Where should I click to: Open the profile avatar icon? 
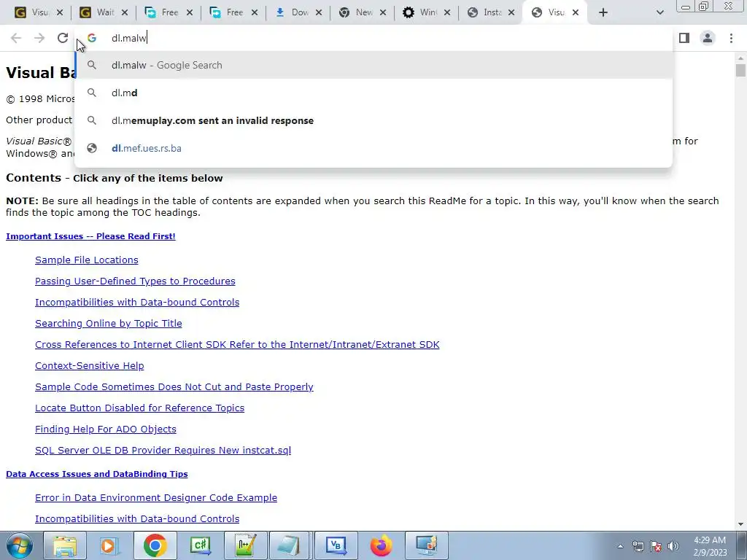point(708,38)
